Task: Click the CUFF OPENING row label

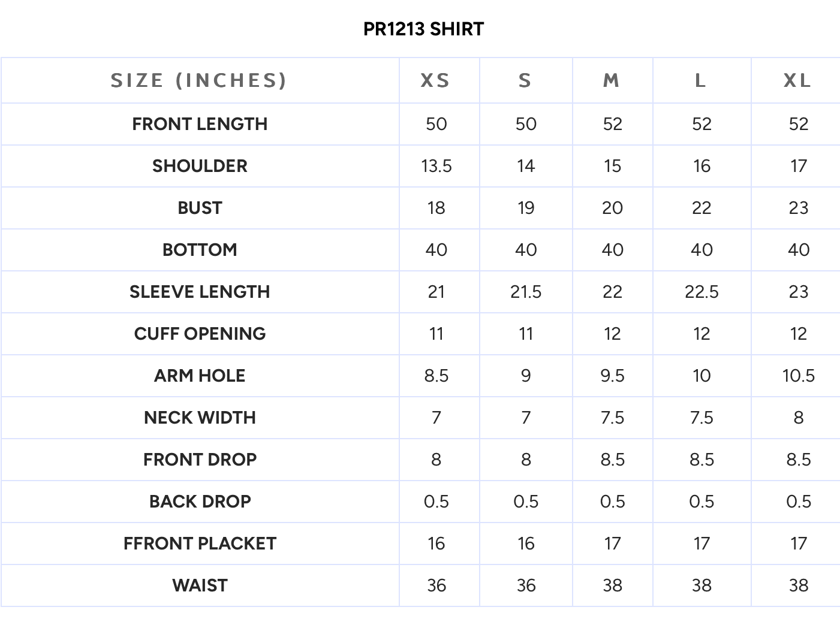Action: tap(200, 334)
